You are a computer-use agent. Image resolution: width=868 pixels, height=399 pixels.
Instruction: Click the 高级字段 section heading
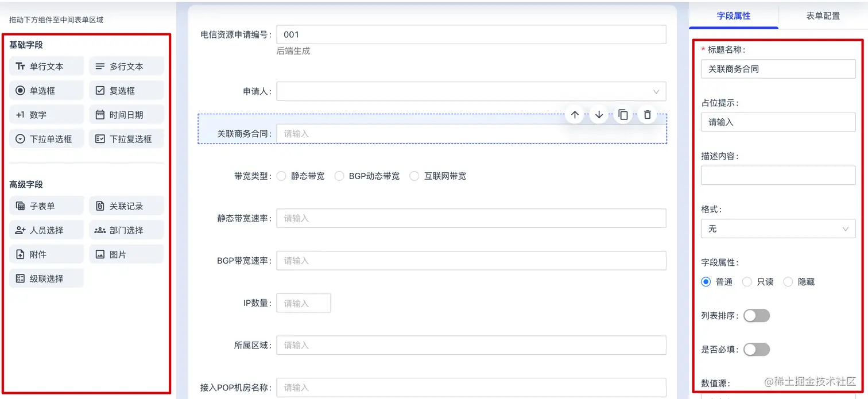coord(26,184)
